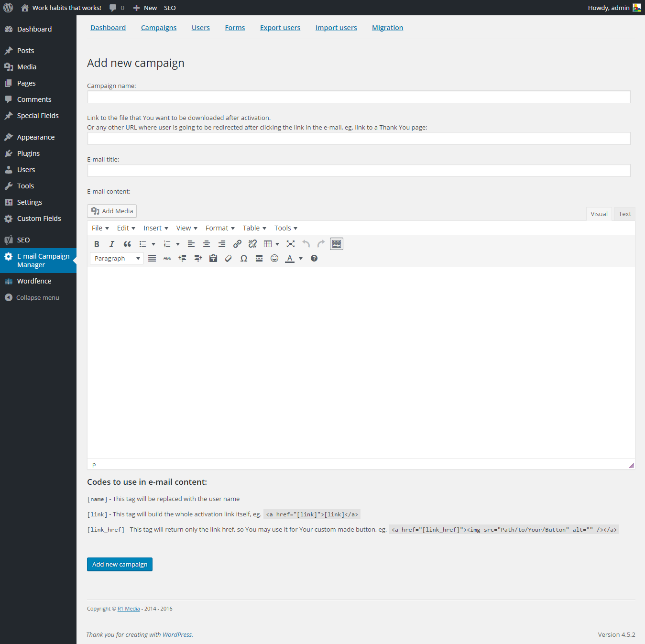View comments bubble in admin bar
645x644 pixels.
click(x=117, y=8)
